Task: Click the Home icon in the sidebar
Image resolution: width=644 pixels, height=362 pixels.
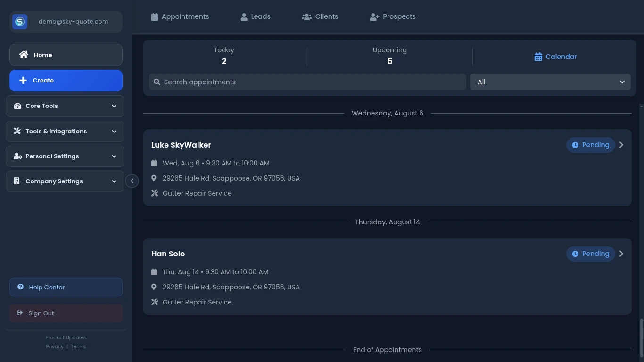Action: [24, 55]
